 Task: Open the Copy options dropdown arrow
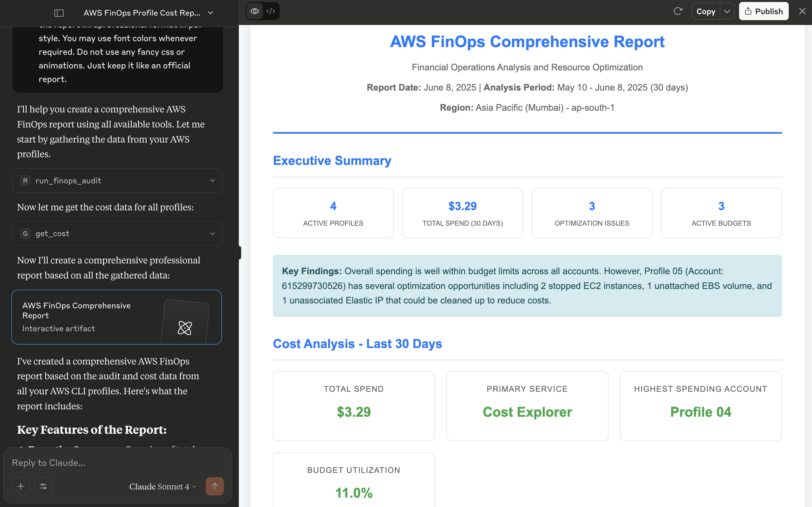pos(727,11)
